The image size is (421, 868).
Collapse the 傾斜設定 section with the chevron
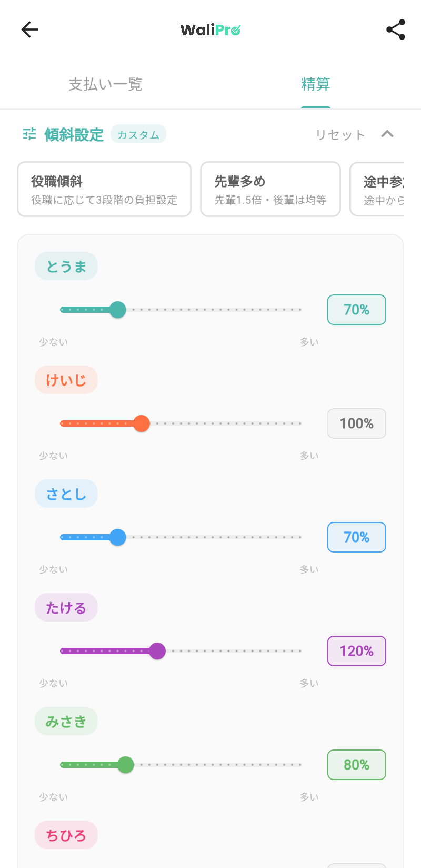coord(388,134)
